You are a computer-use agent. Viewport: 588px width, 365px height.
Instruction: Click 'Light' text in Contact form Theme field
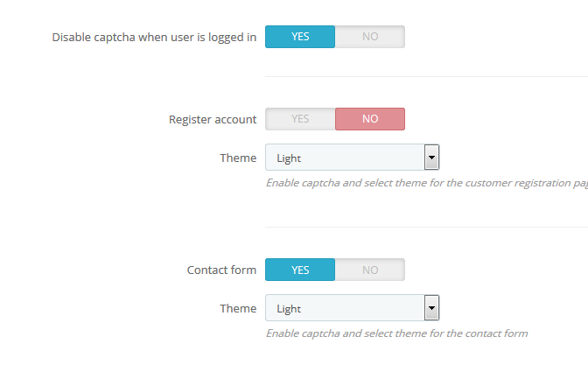pos(289,309)
